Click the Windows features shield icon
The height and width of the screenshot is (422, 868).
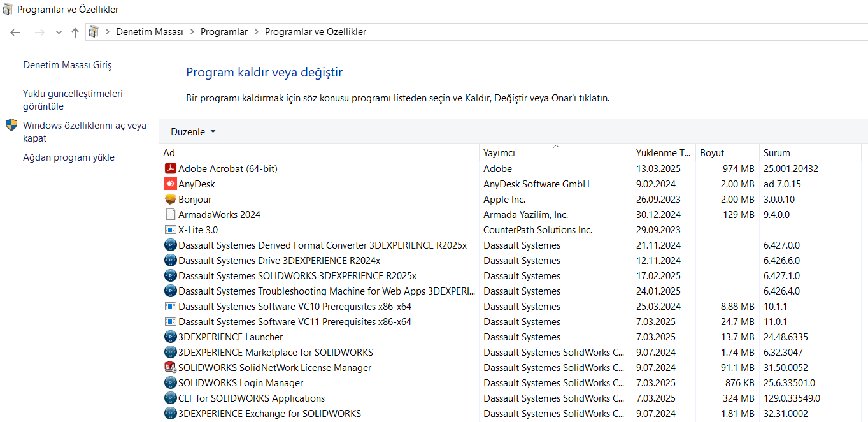point(11,125)
